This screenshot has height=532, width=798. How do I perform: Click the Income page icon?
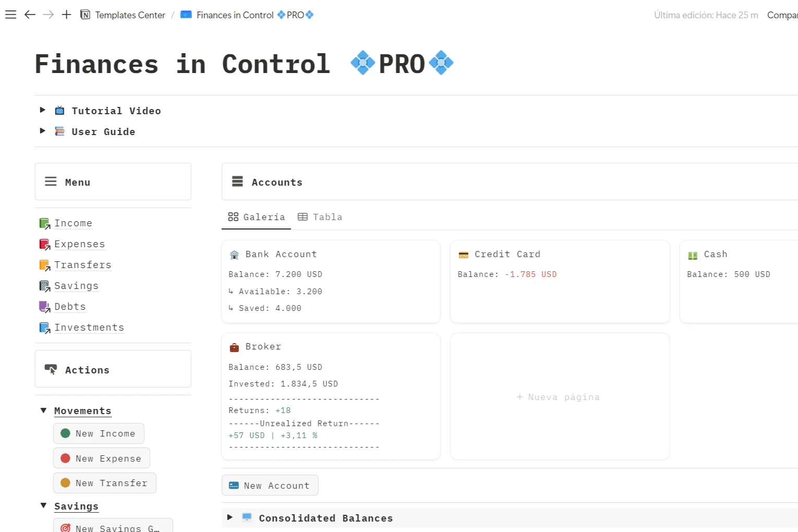click(x=45, y=224)
